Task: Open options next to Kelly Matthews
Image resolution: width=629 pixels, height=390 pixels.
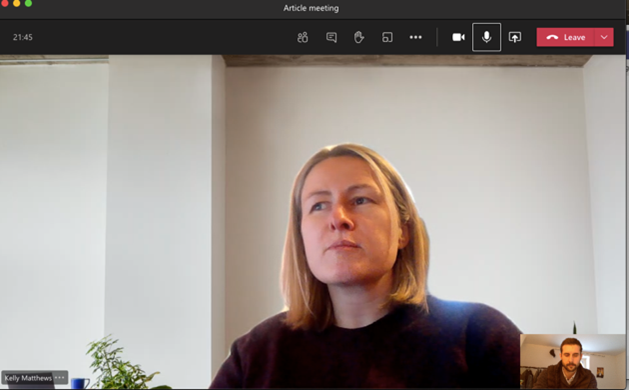Action: (x=59, y=378)
